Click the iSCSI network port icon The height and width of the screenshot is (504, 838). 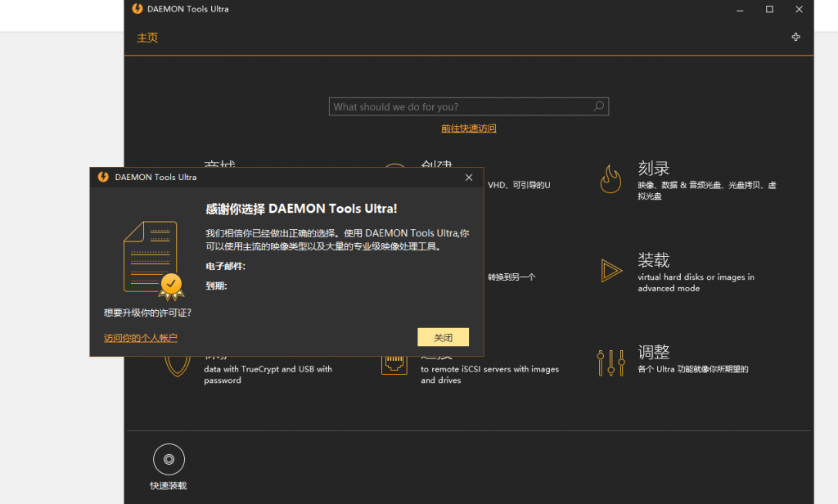click(394, 365)
